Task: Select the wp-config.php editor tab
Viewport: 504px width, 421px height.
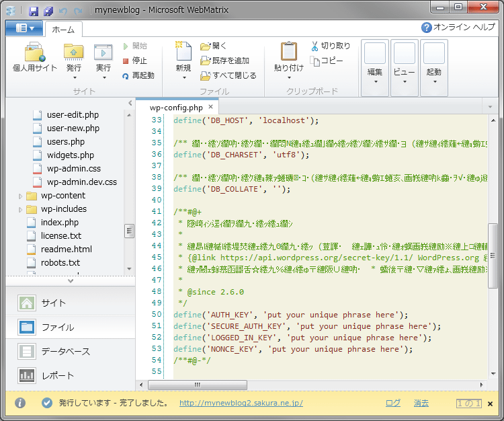Action: (176, 108)
